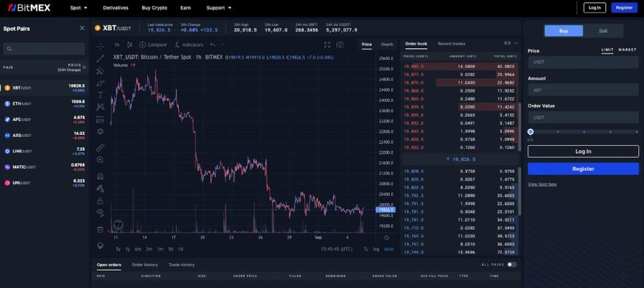Viewport: 644px width, 288px height.
Task: Select the ruler measure tool
Action: (x=100, y=147)
